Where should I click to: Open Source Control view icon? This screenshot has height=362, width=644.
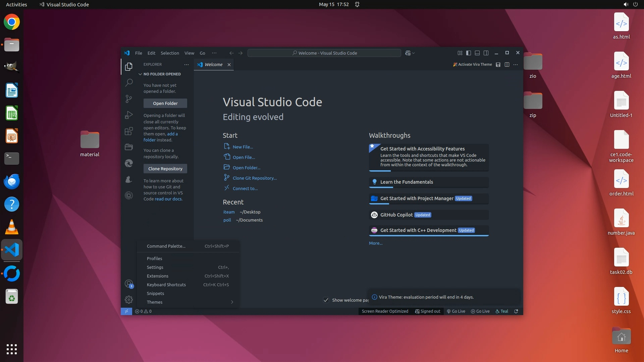coord(129,99)
